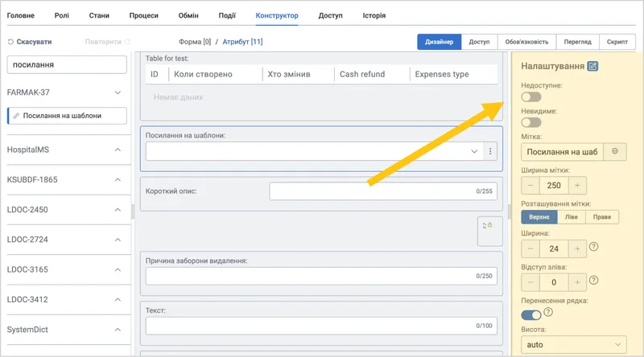The width and height of the screenshot is (644, 357).
Task: Click the Атрибут [11] breadcrumb link
Action: point(242,42)
